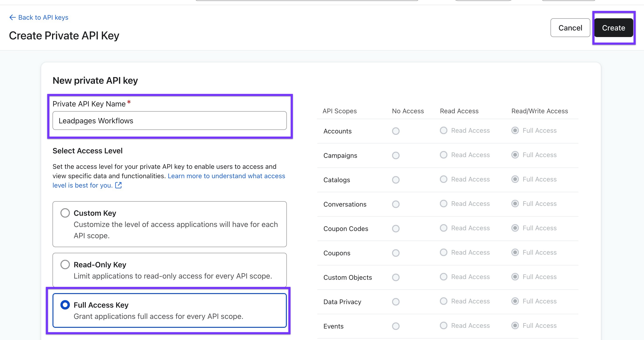Viewport: 644px width, 340px height.
Task: Choose Full Access for Catalogs
Action: click(515, 179)
